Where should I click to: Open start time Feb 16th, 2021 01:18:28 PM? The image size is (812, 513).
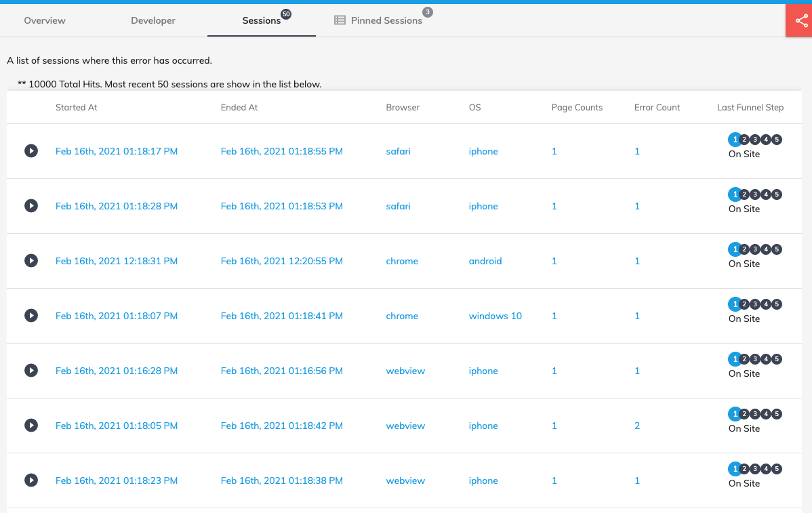click(x=117, y=206)
